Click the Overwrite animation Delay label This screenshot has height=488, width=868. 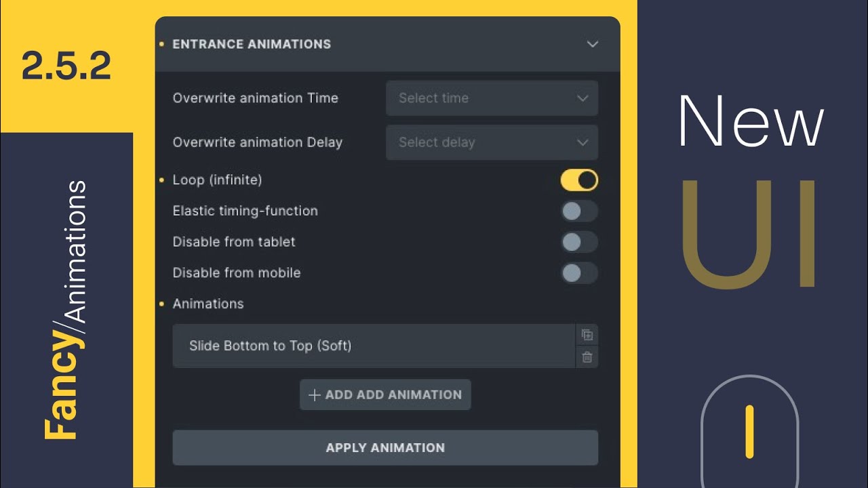(x=258, y=142)
